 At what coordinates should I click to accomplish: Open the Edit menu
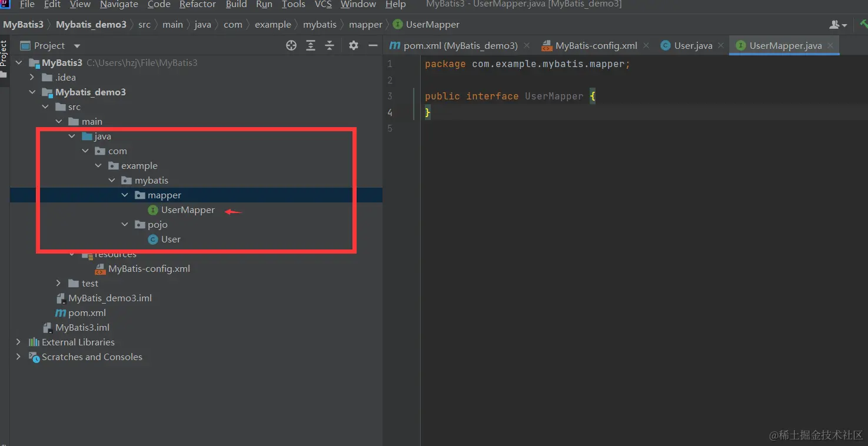tap(52, 4)
